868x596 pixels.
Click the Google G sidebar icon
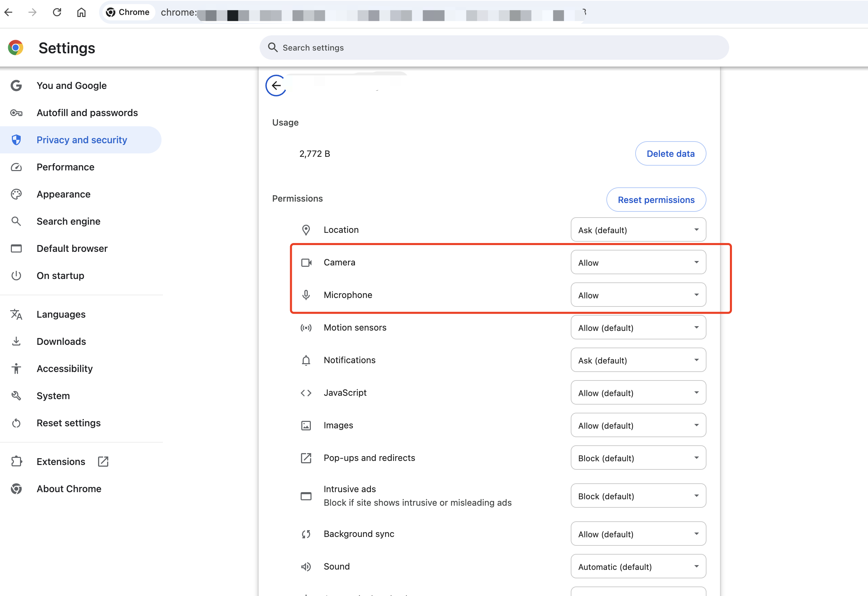16,86
